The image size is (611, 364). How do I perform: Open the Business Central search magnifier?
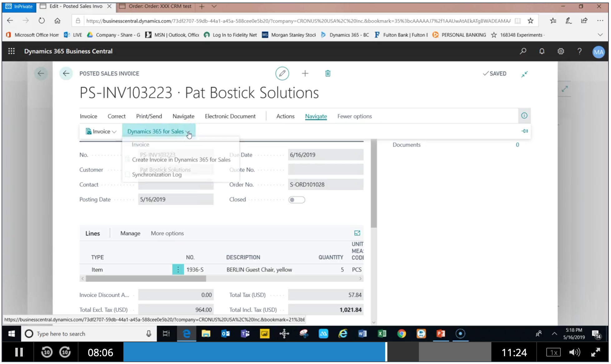pos(523,51)
